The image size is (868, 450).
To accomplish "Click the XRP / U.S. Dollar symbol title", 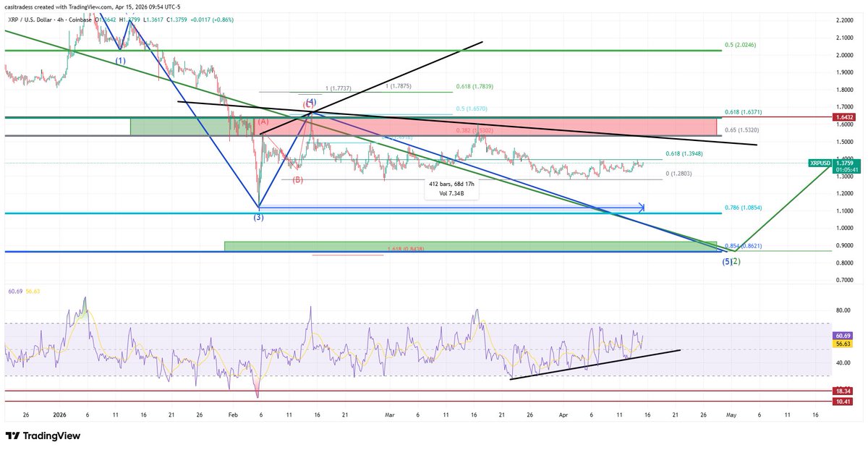I will pyautogui.click(x=28, y=20).
